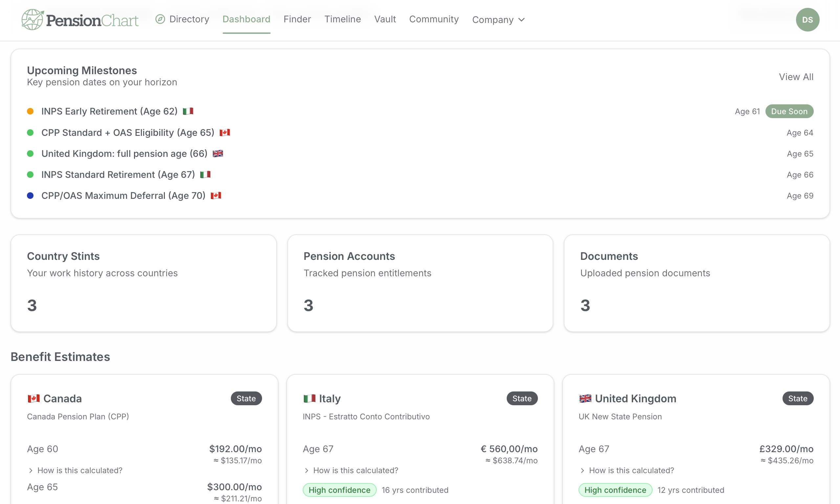Click Canada flag beside CPP Standard + OAS
Viewport: 840px width, 504px height.
click(x=225, y=133)
